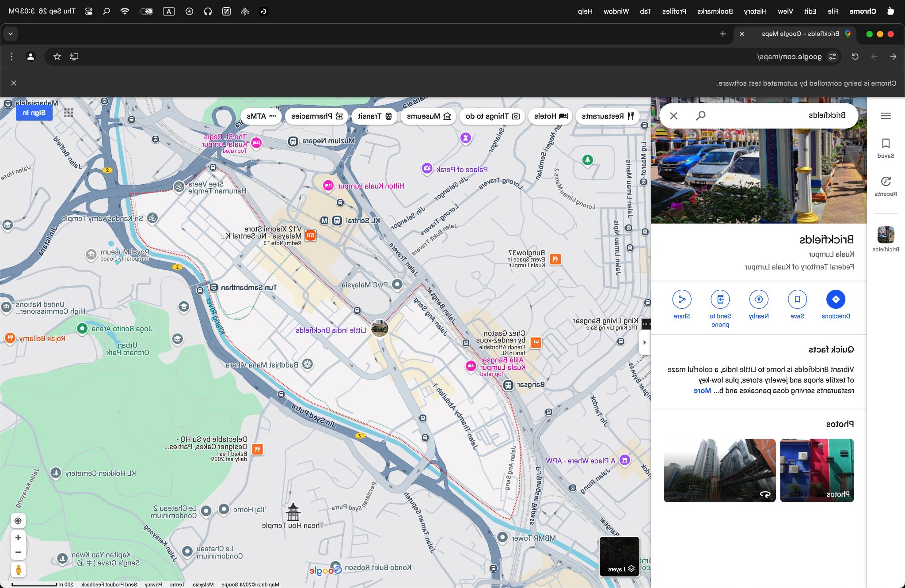Reload the Google Maps page
This screenshot has height=588, width=905.
click(x=855, y=57)
